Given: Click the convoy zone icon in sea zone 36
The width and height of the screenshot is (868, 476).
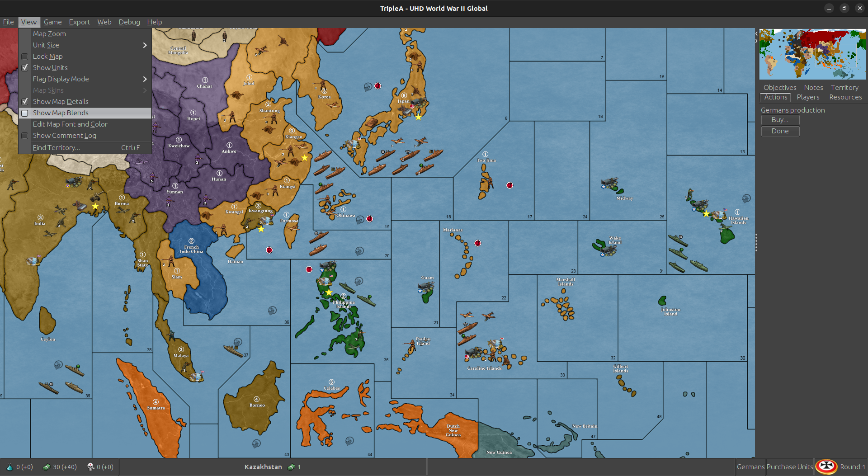Looking at the screenshot, I should tap(272, 311).
